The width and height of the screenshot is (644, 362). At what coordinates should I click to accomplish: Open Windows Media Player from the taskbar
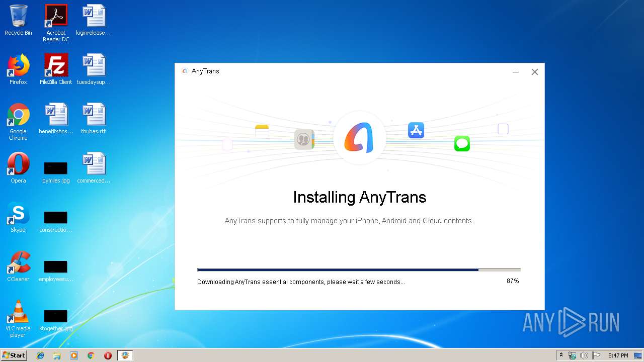pyautogui.click(x=74, y=355)
